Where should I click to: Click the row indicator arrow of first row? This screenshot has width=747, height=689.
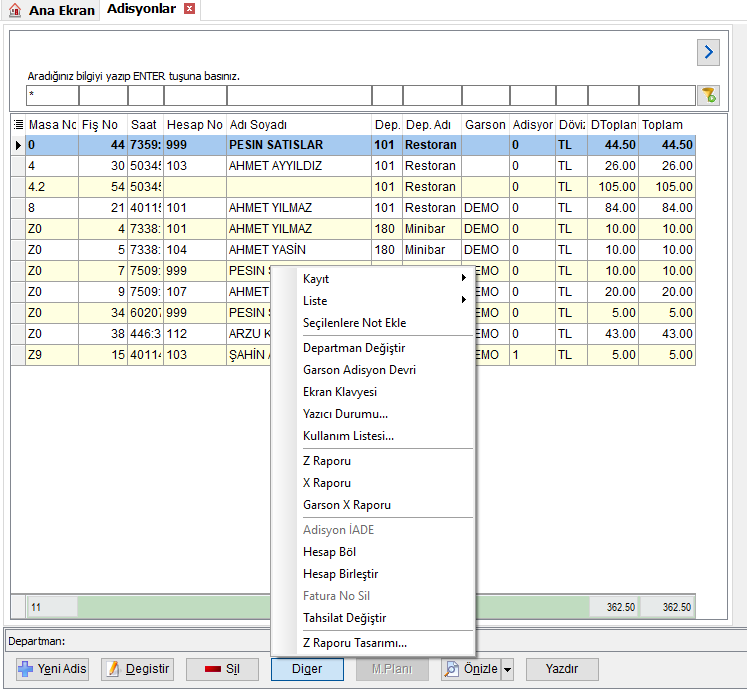[18, 145]
